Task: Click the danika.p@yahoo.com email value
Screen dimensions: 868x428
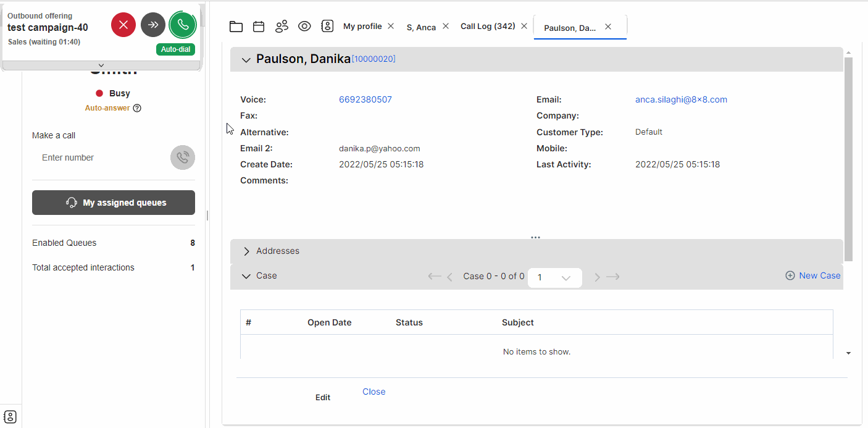Action: [x=380, y=148]
